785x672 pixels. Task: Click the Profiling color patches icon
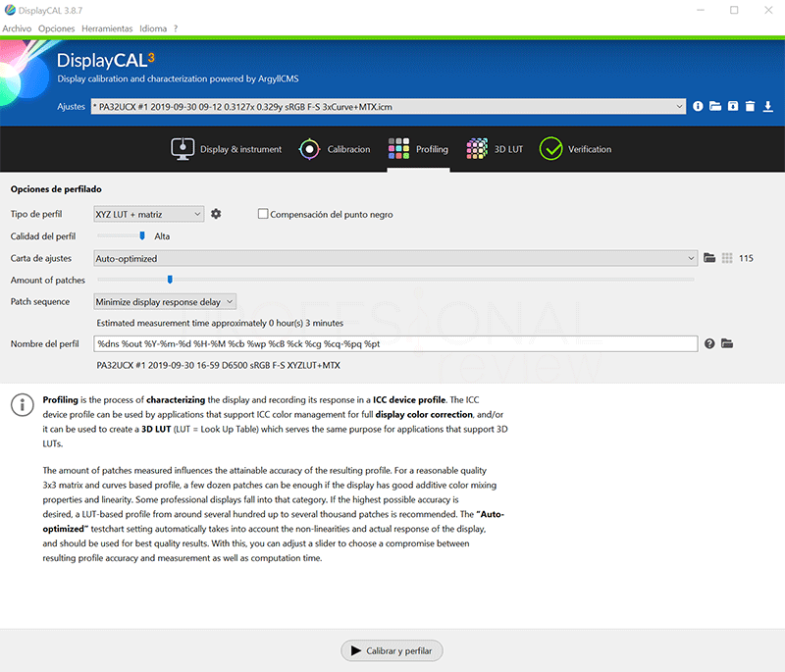click(x=398, y=148)
